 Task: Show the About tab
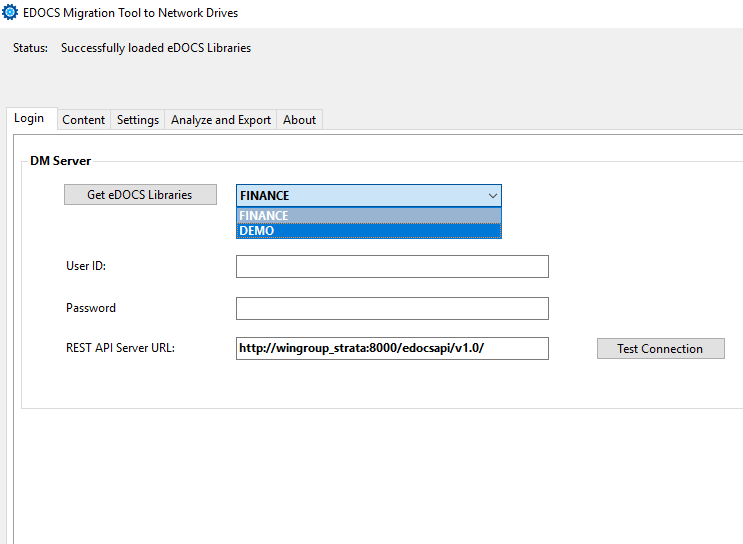click(299, 120)
